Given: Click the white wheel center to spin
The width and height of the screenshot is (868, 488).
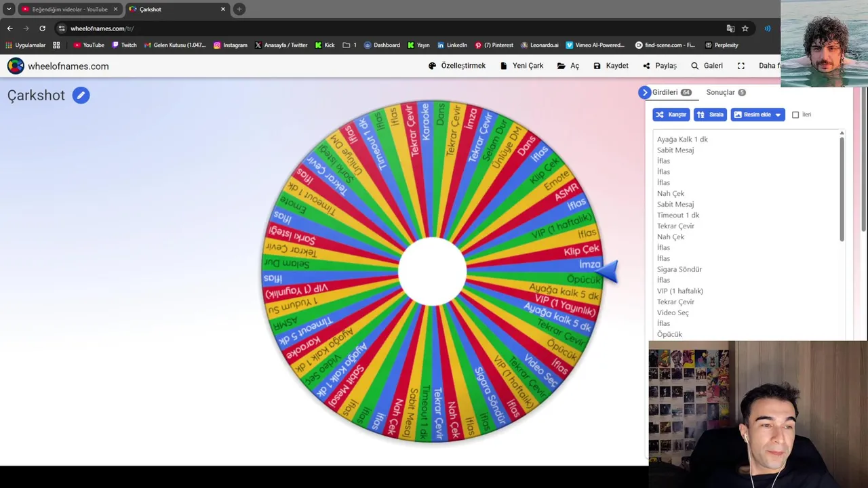Looking at the screenshot, I should coord(432,271).
